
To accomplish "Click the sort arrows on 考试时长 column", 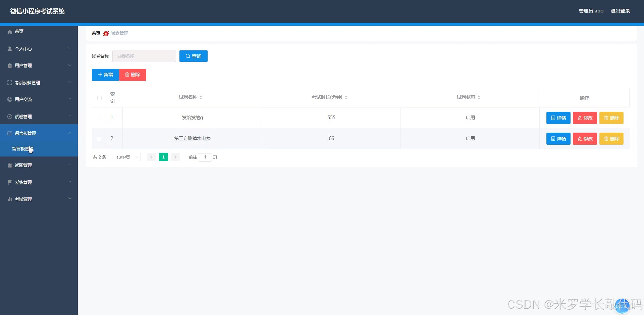I will [x=346, y=97].
